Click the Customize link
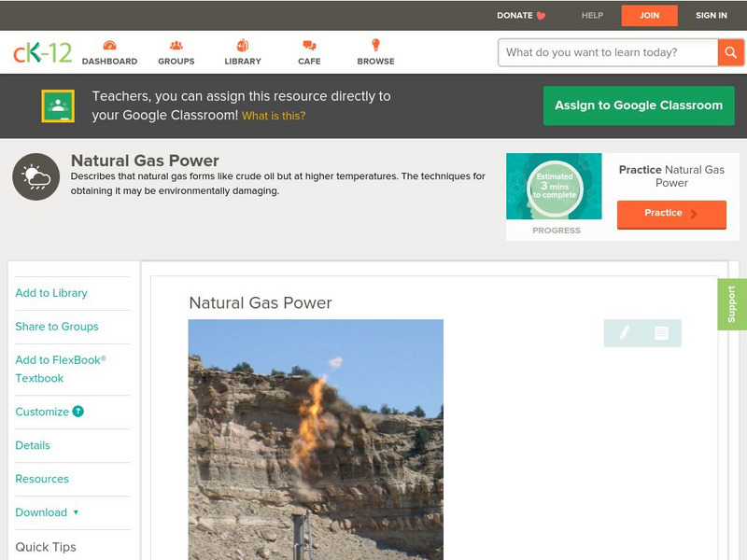747x560 pixels. tap(42, 412)
